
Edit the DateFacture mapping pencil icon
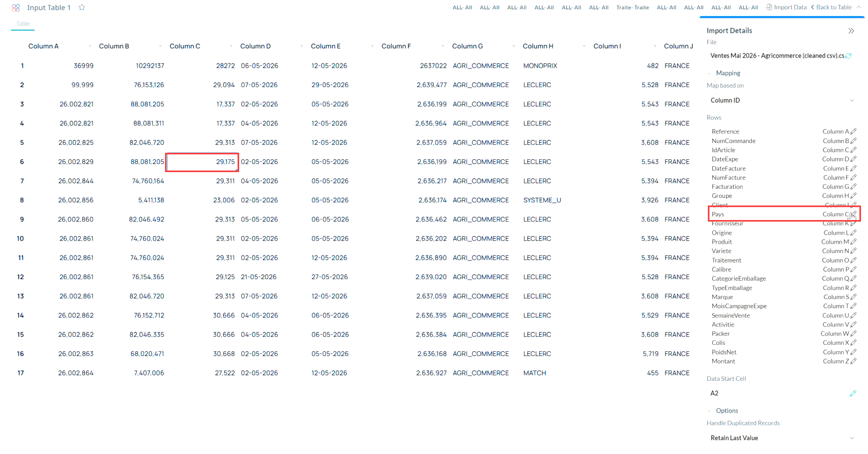[x=853, y=168]
